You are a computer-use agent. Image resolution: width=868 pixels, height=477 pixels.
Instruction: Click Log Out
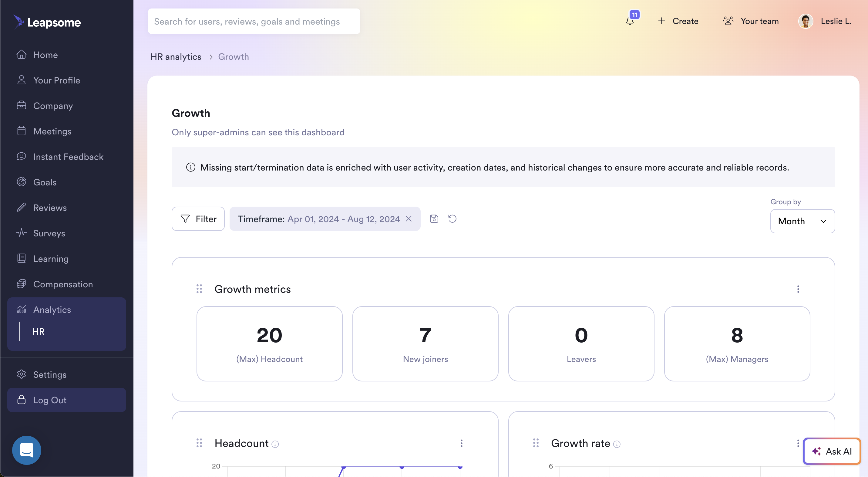pos(66,400)
